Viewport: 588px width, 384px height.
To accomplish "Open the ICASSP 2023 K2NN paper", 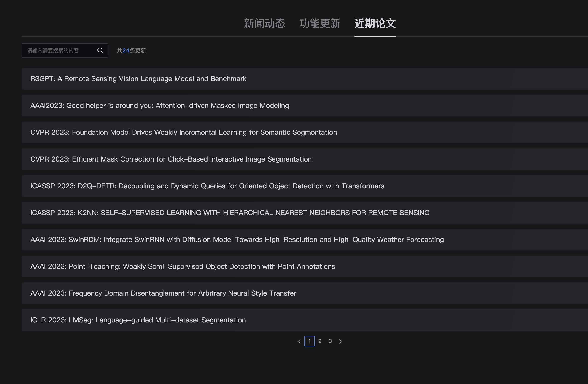I will (x=305, y=213).
